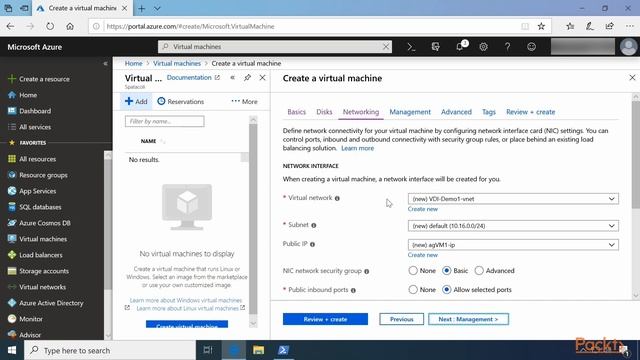Open Virtual network dropdown
Viewport: 640px width, 360px height.
coord(513,199)
